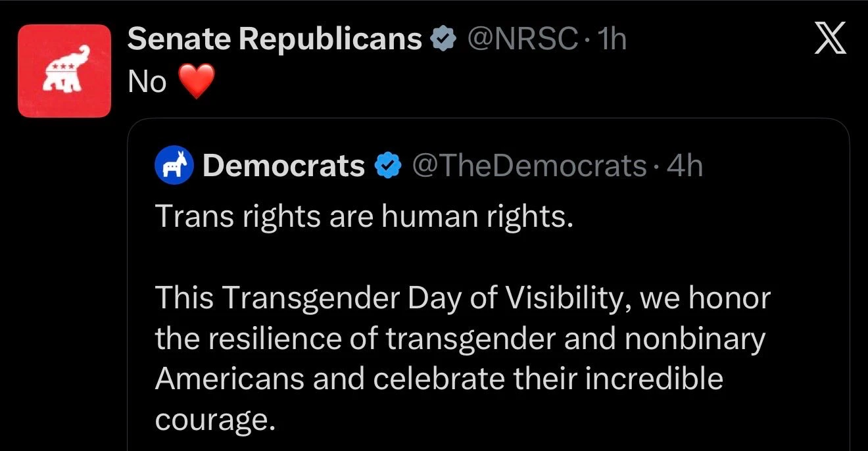Visit the @NRSC handle

521,41
